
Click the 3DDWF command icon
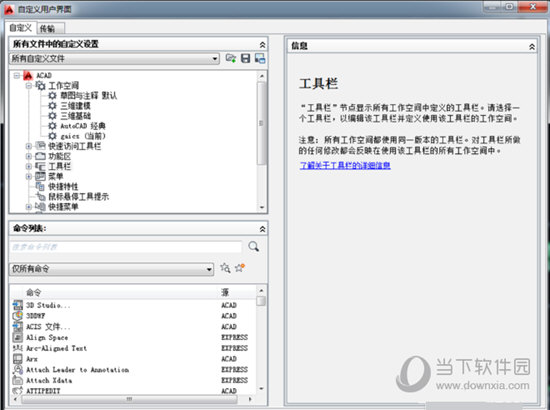18,316
